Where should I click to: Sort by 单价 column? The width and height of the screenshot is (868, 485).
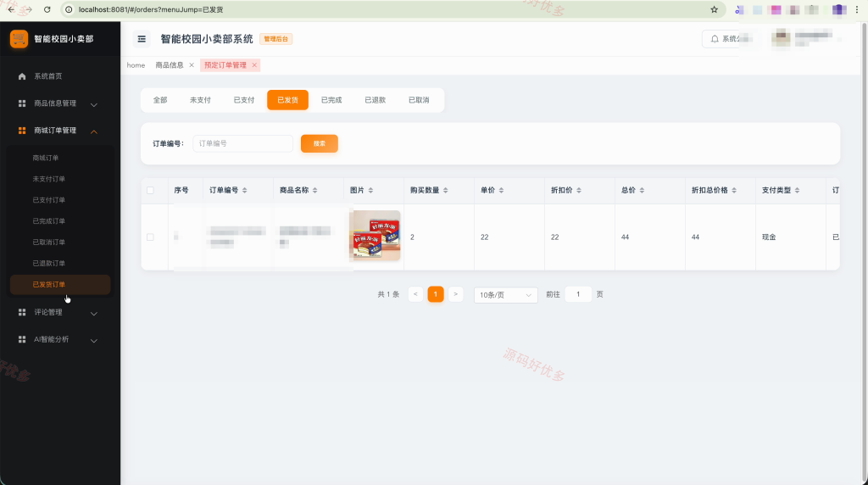[502, 191]
